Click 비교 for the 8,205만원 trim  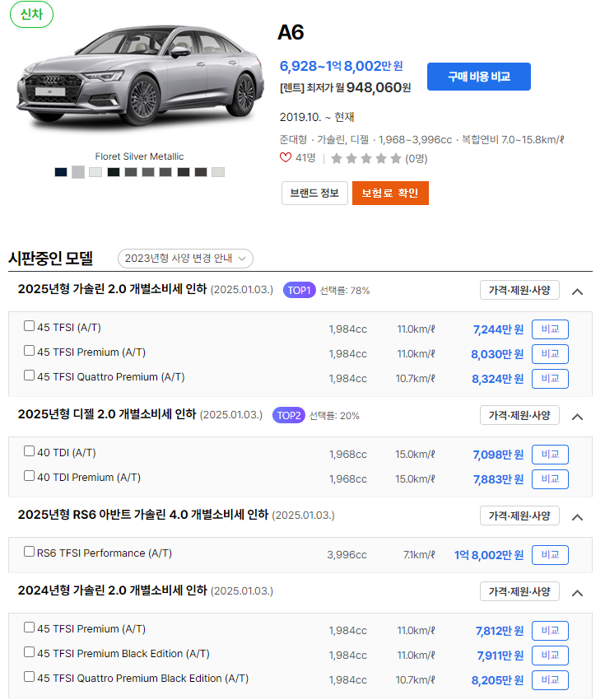[x=550, y=680]
